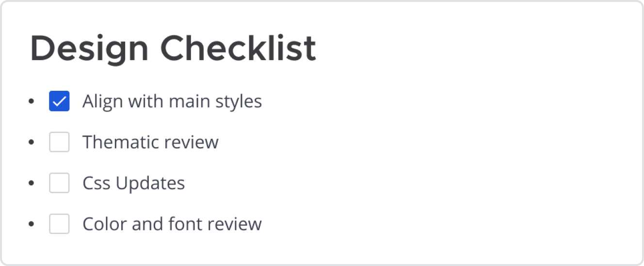Click the "Align with main styles" label
The width and height of the screenshot is (644, 266).
[172, 101]
